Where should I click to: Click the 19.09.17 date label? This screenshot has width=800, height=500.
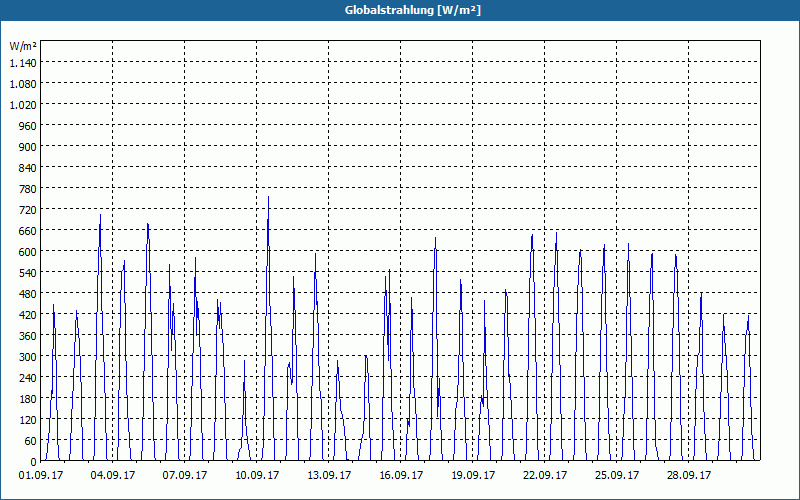[x=473, y=476]
